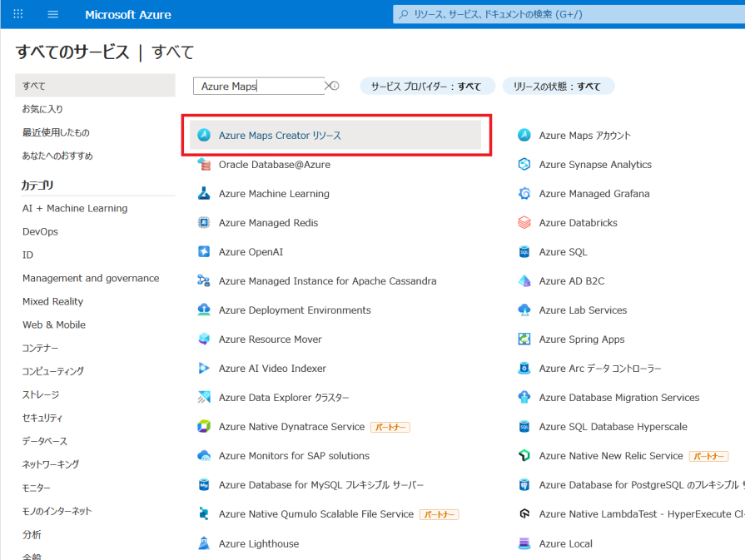This screenshot has height=560, width=745.
Task: Click the Azure Deployment Environments icon
Action: coord(204,310)
